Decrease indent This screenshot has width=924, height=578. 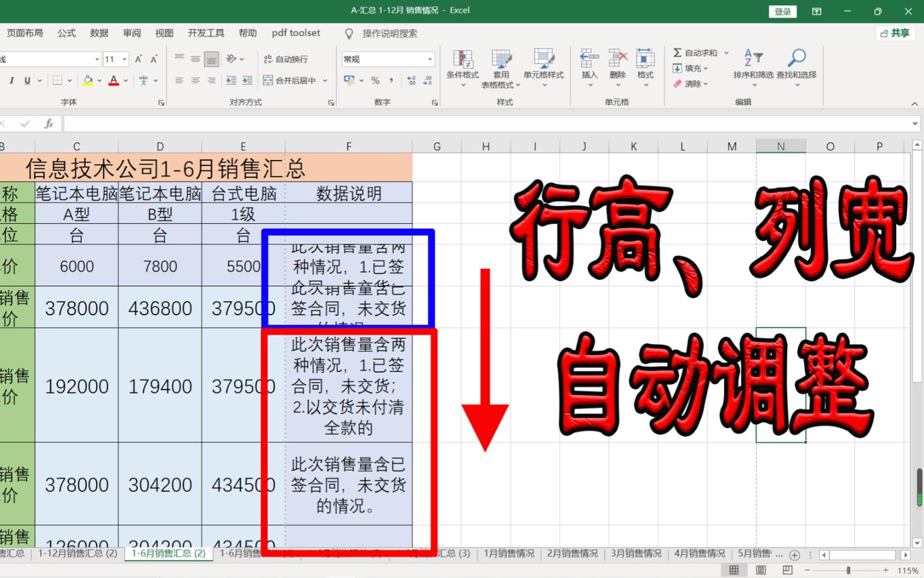231,81
